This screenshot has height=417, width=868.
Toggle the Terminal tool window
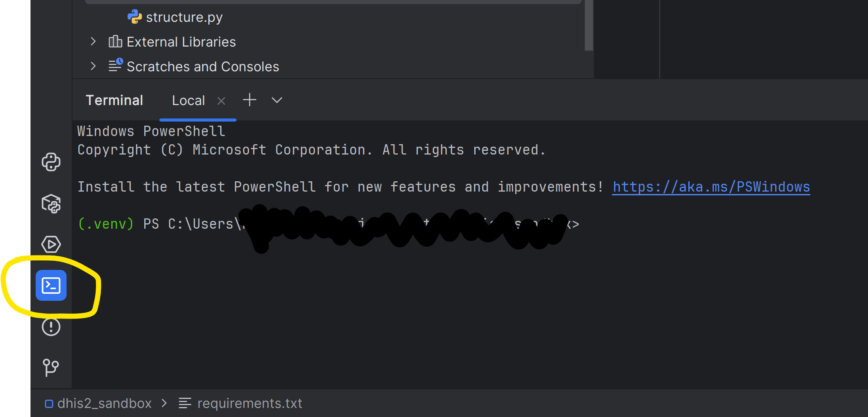point(51,285)
